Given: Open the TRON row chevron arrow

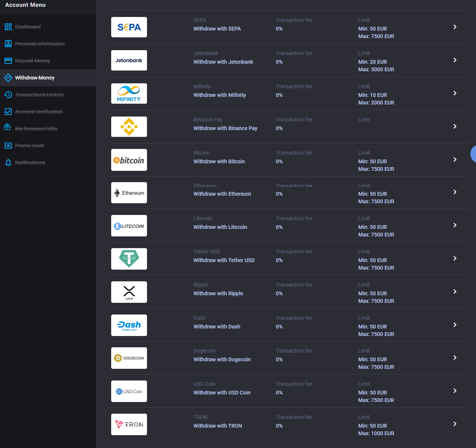Looking at the screenshot, I should 455,424.
